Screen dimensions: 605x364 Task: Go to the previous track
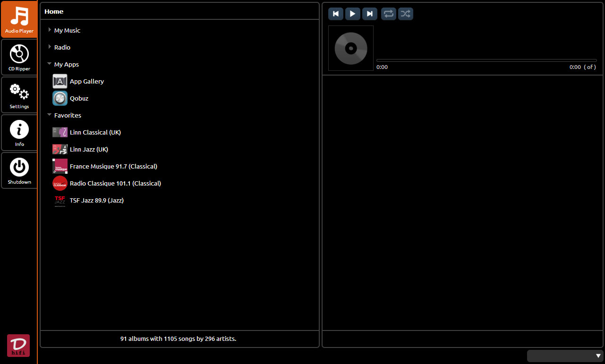(x=336, y=14)
